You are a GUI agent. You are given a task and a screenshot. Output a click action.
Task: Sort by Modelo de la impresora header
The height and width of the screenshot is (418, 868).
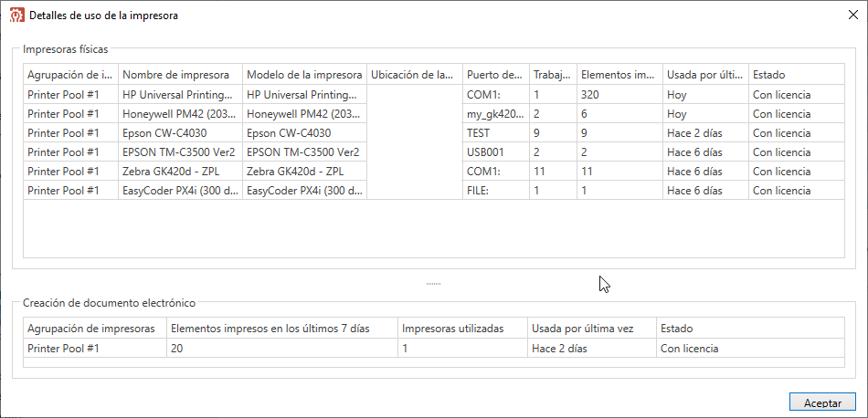[x=304, y=74]
